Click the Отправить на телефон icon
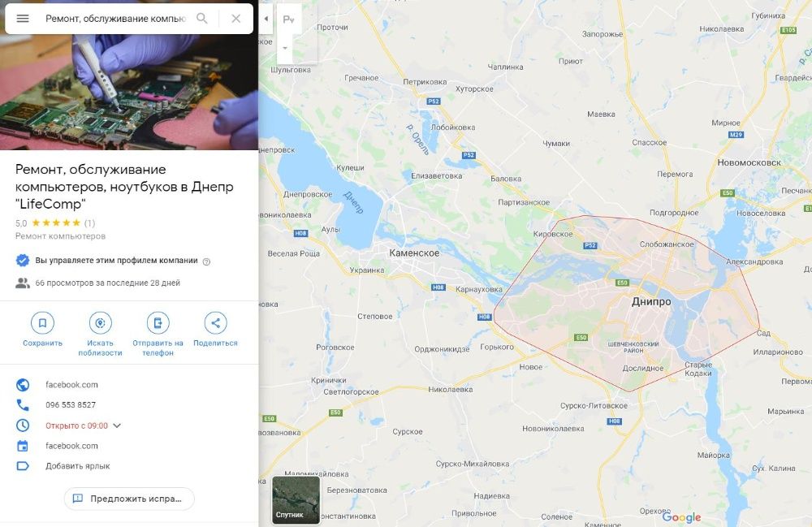812x527 pixels. point(158,323)
